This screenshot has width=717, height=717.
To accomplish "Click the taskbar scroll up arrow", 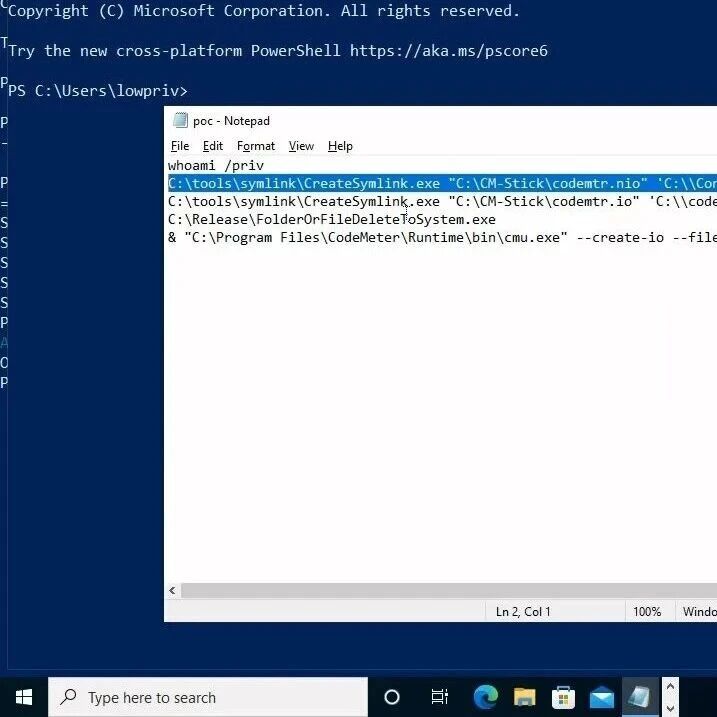I will (670, 687).
